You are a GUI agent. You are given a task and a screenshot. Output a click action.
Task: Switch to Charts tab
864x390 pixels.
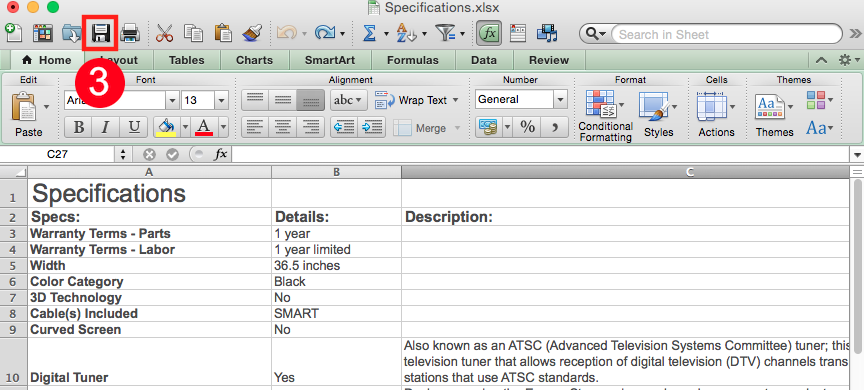(254, 60)
